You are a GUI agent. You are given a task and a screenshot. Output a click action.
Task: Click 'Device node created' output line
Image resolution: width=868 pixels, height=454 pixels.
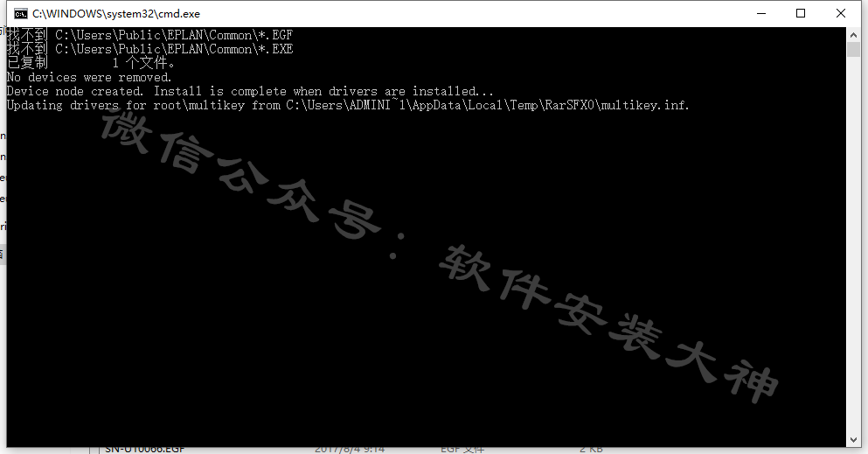[x=250, y=91]
